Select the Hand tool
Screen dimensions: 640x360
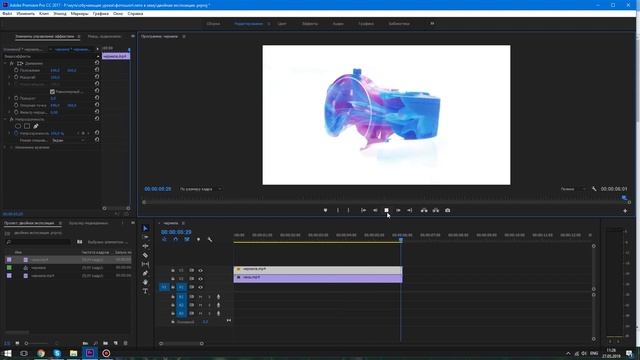(x=146, y=282)
